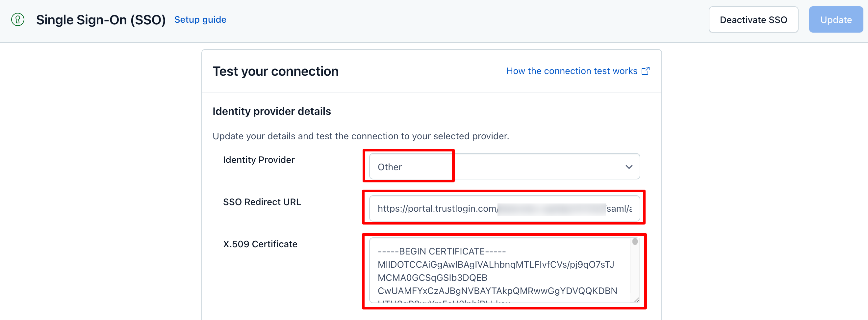
Task: Click the certificate textarea scrollbar thumb
Action: [635, 241]
